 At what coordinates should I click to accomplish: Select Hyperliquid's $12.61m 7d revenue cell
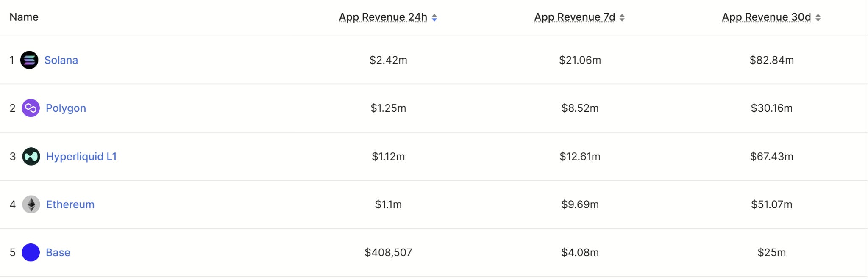click(580, 157)
